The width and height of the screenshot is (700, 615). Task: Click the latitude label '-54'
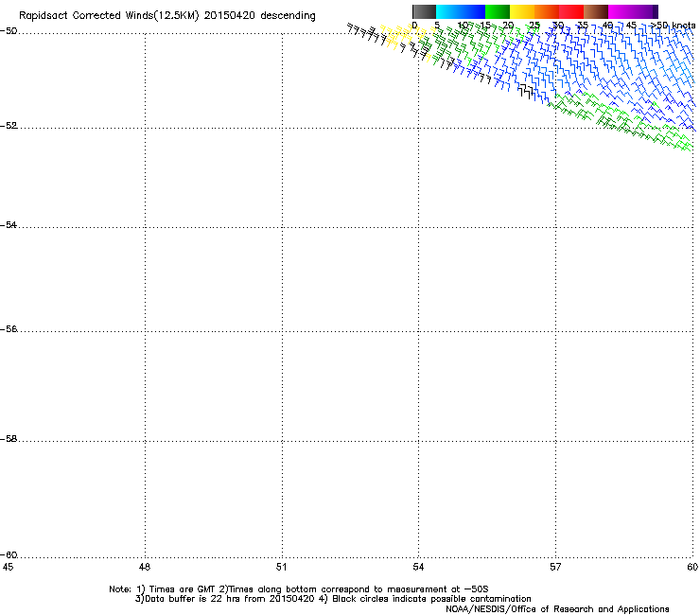pyautogui.click(x=9, y=225)
